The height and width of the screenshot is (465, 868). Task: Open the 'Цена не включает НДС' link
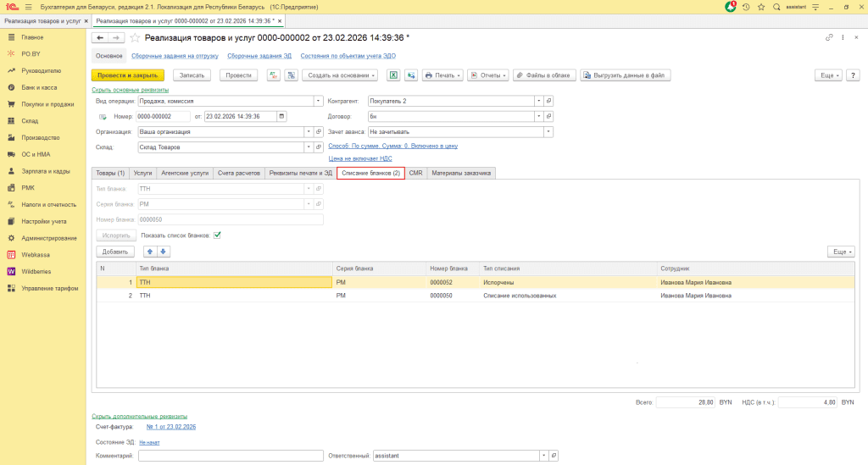(x=360, y=158)
